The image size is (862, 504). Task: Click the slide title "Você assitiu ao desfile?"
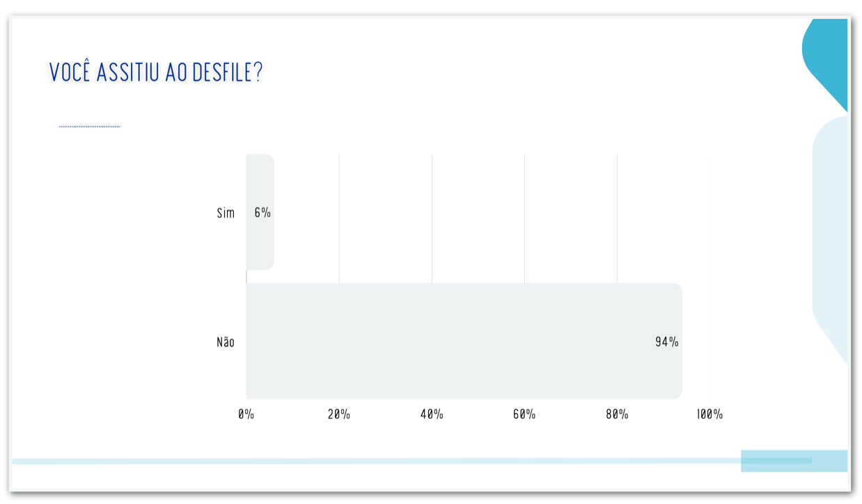pyautogui.click(x=156, y=72)
